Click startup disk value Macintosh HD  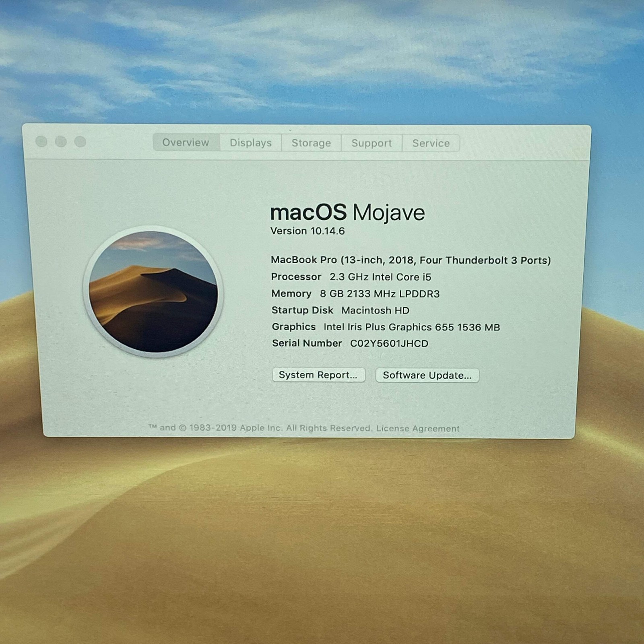pos(375,311)
